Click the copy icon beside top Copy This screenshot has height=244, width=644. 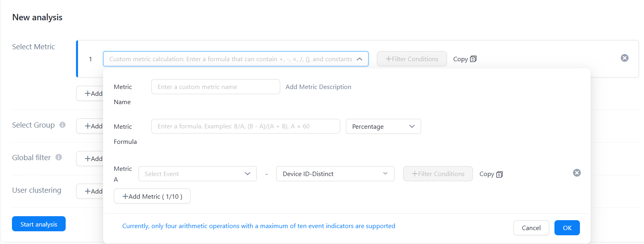[473, 59]
